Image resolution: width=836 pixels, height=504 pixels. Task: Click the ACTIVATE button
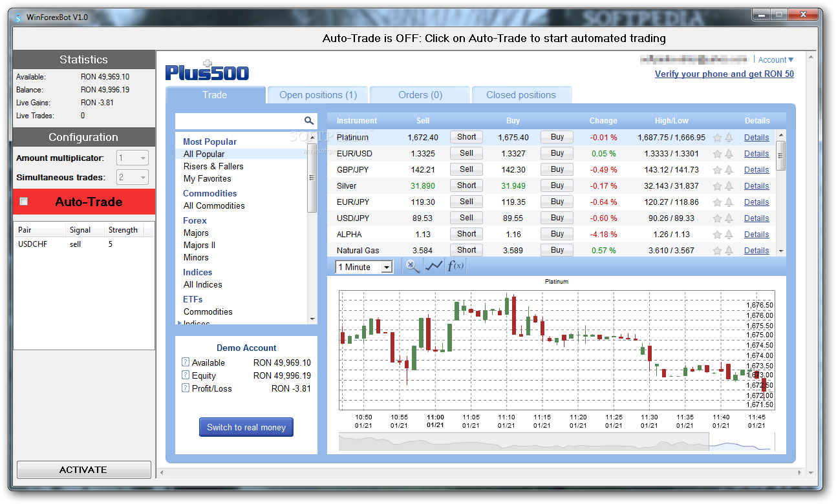(x=83, y=470)
